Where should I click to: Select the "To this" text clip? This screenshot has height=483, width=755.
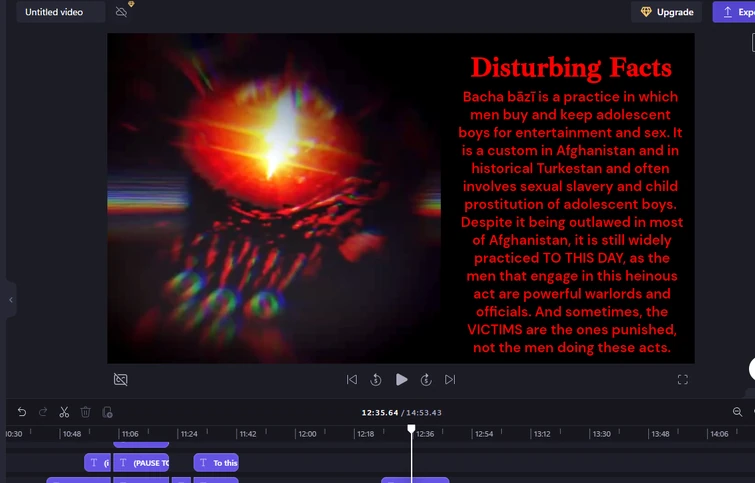(x=217, y=463)
